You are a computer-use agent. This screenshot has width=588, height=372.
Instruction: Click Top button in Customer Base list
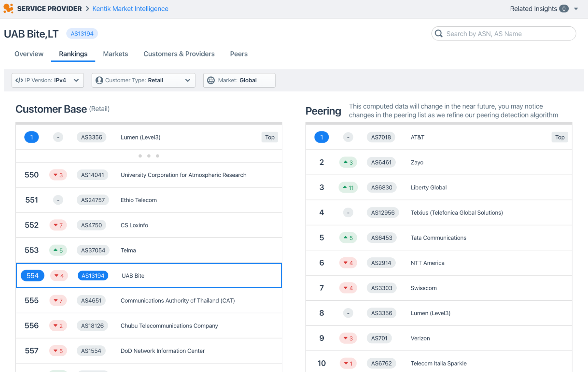click(270, 137)
